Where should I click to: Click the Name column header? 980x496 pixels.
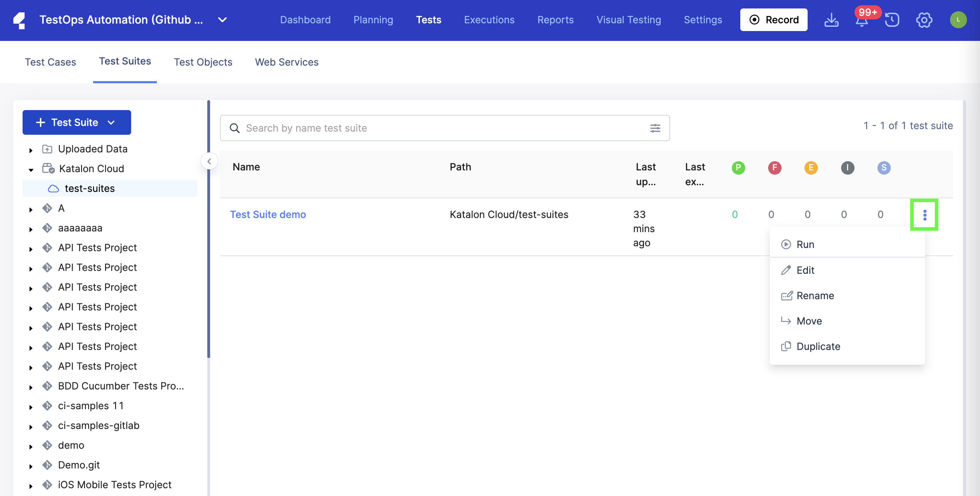tap(246, 167)
